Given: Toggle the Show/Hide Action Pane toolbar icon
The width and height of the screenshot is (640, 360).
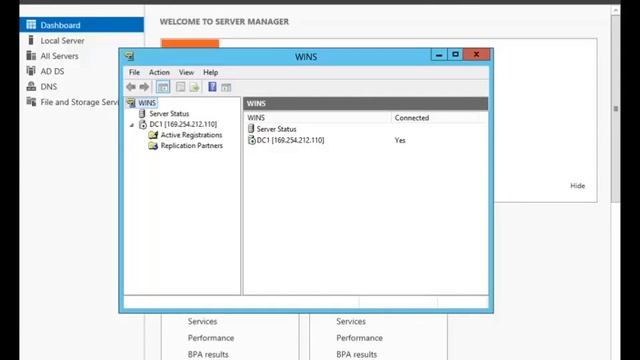Looking at the screenshot, I should [226, 87].
